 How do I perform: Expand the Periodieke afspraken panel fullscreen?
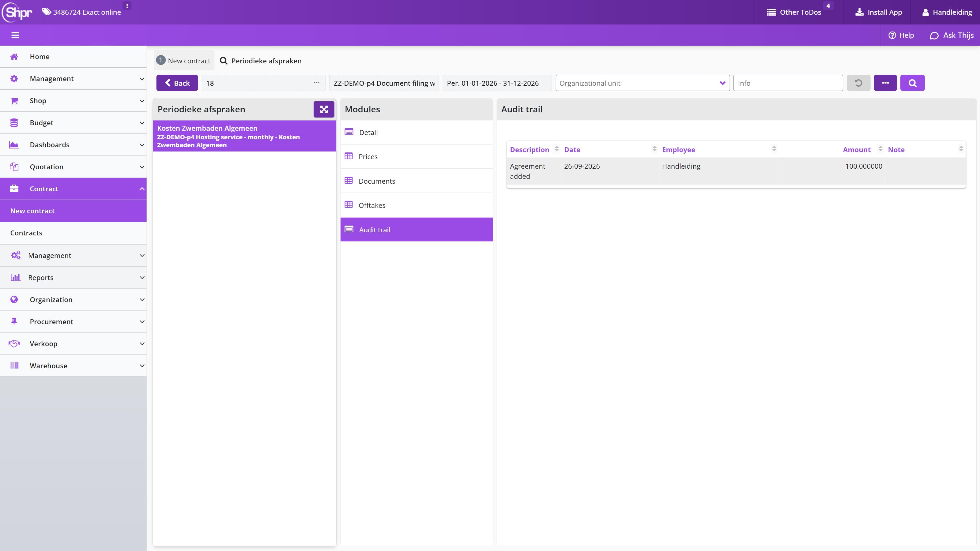[x=324, y=110]
